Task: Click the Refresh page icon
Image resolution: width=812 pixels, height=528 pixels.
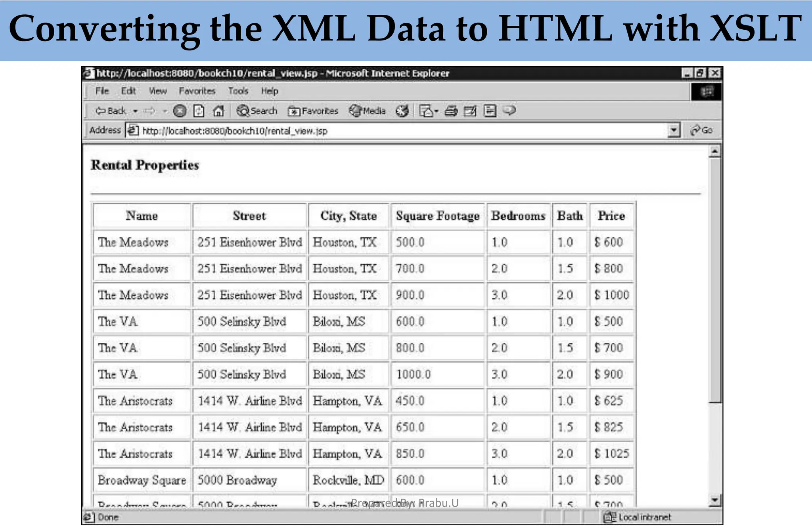Action: coord(199,111)
